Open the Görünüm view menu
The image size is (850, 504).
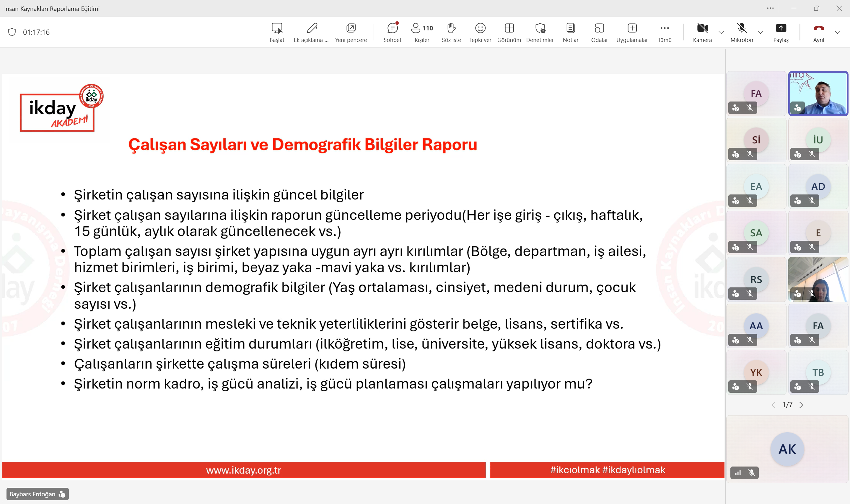[x=509, y=32]
